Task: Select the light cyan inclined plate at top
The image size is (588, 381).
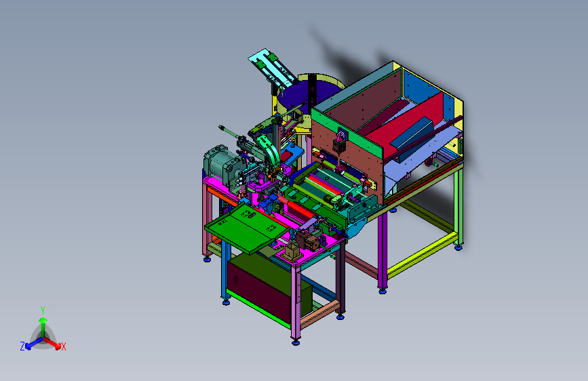Action: coord(272,68)
